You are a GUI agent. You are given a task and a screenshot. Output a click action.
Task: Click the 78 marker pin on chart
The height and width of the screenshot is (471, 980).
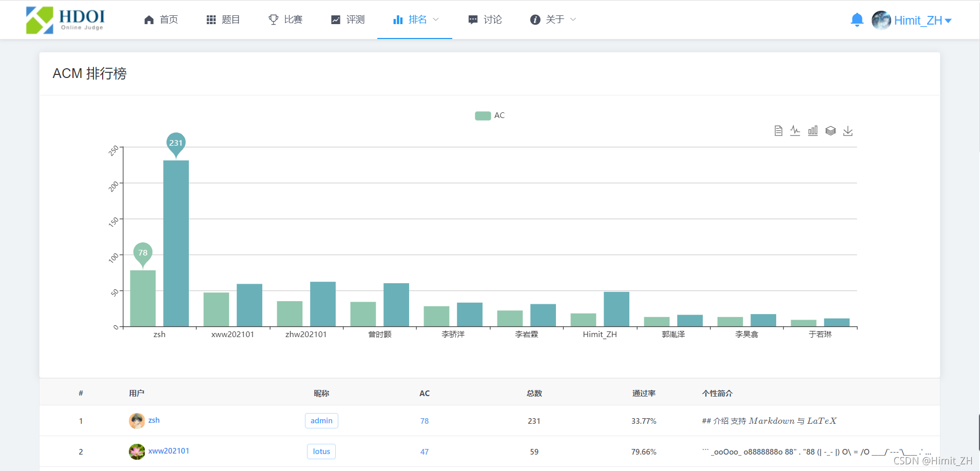143,253
